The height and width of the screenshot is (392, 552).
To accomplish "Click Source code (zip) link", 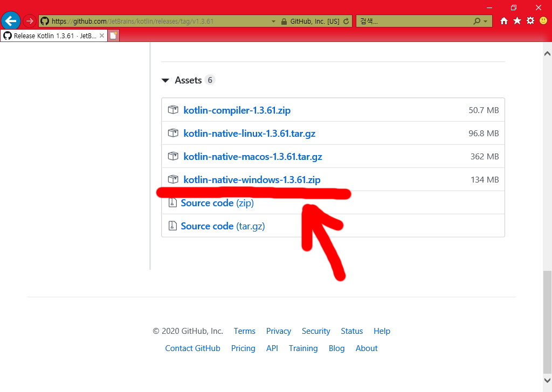I will click(217, 203).
